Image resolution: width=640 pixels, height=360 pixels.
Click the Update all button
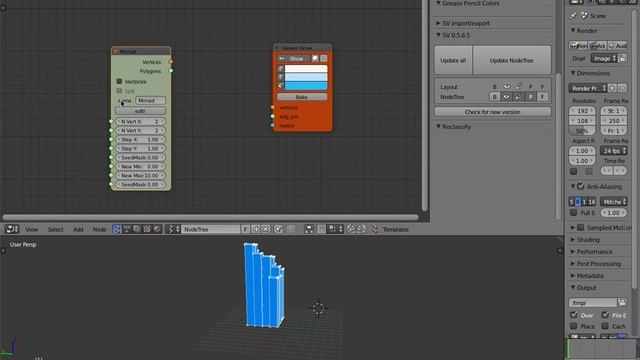point(453,60)
